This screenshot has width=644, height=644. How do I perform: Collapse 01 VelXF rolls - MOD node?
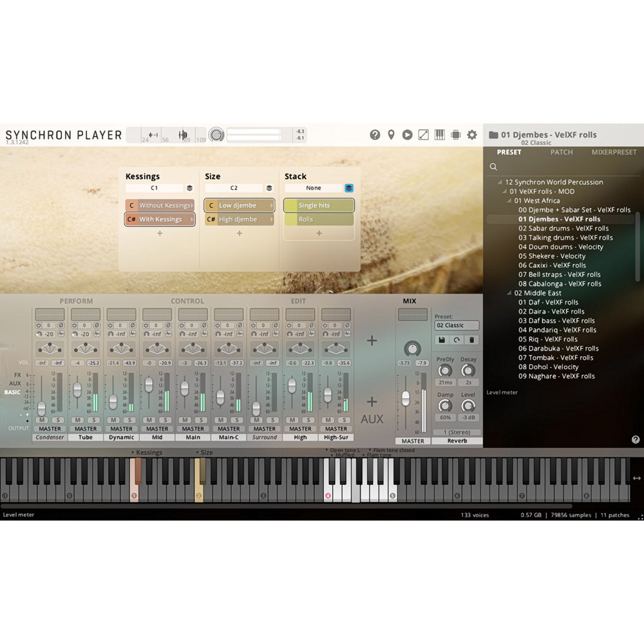click(x=504, y=191)
